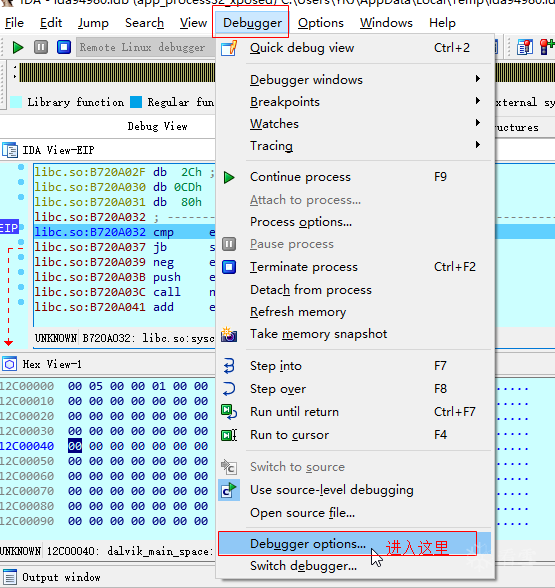Click the Run to cursor icon
555x588 pixels.
[229, 435]
